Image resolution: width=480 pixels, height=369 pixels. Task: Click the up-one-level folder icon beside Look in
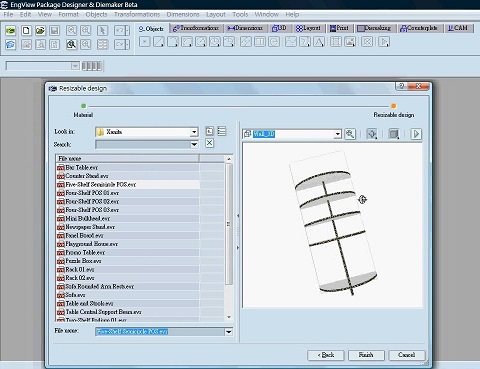tap(209, 131)
